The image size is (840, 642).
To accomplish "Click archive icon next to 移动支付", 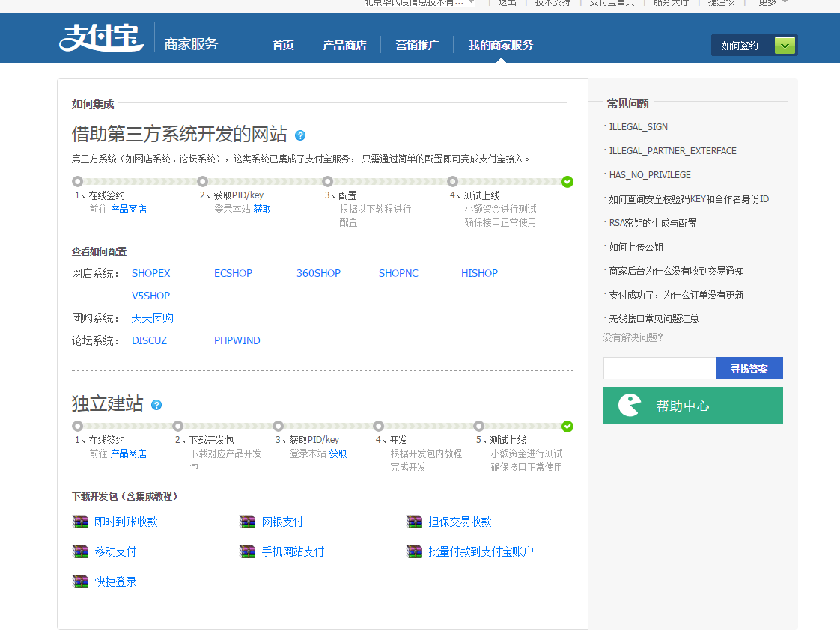I will (x=80, y=551).
